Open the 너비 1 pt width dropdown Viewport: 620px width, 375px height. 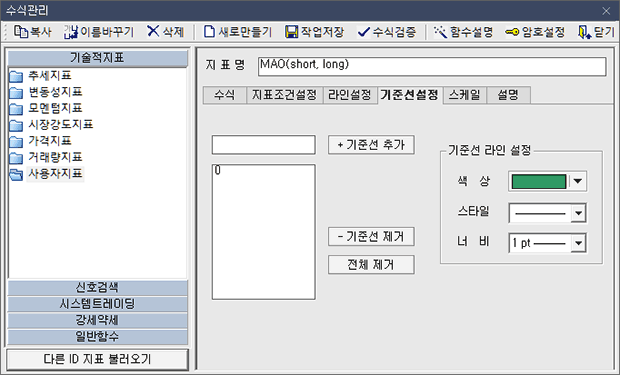pyautogui.click(x=578, y=243)
